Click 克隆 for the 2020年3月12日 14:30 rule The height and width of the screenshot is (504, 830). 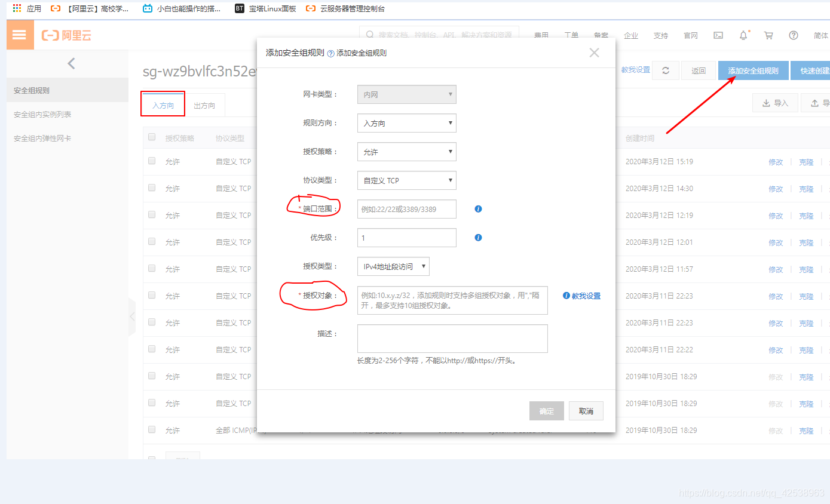pyautogui.click(x=806, y=189)
